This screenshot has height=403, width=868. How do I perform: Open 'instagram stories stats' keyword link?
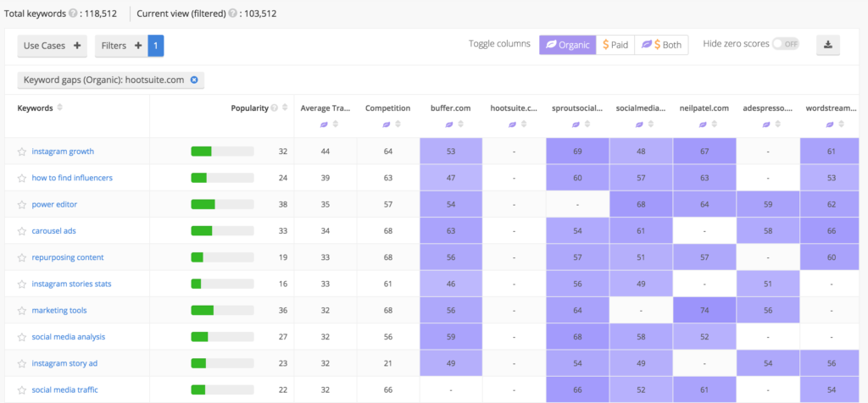coord(71,284)
